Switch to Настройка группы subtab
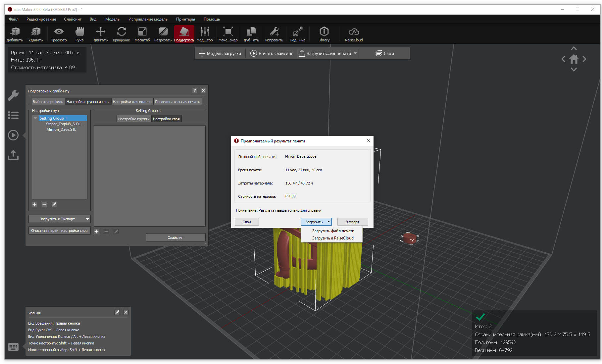 point(134,119)
